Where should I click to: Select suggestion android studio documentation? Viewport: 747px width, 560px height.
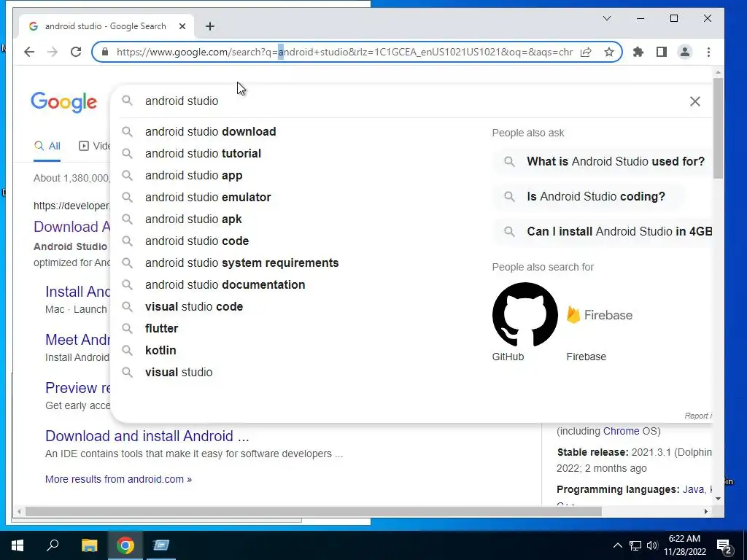point(225,285)
